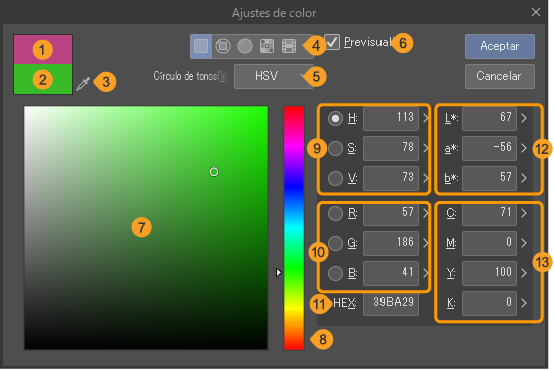This screenshot has width=554, height=370.
Task: Expand the slider arrow next to B
Action: [425, 274]
